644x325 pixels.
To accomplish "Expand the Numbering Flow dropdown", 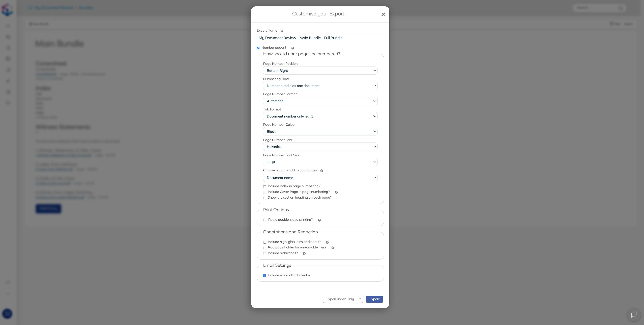I will coord(320,86).
